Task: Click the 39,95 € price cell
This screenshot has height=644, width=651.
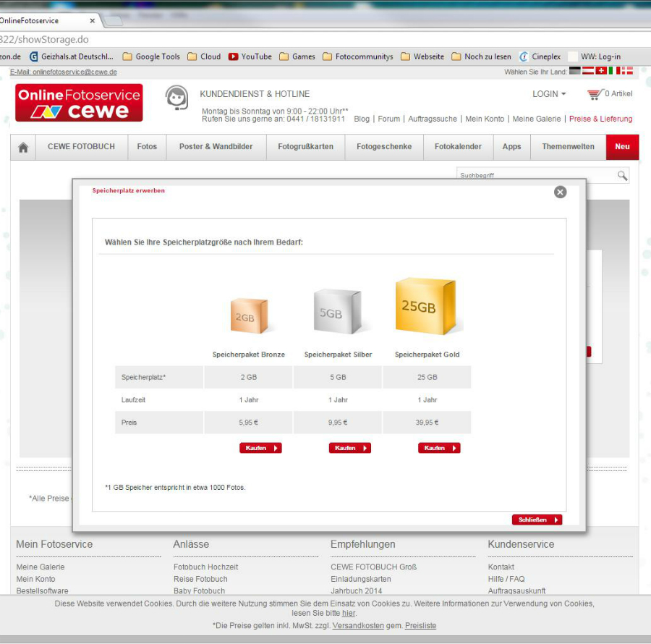Action: (x=427, y=423)
